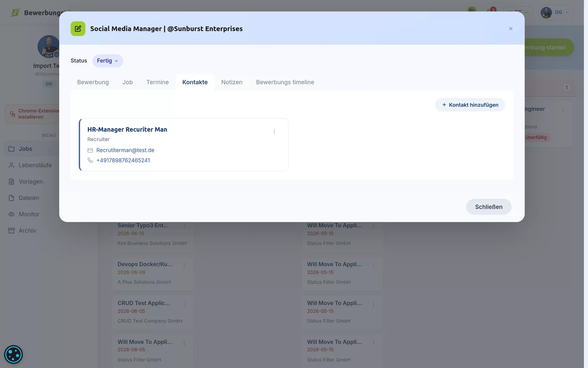Open three-dot menu on Senior Typo3 card

(184, 227)
